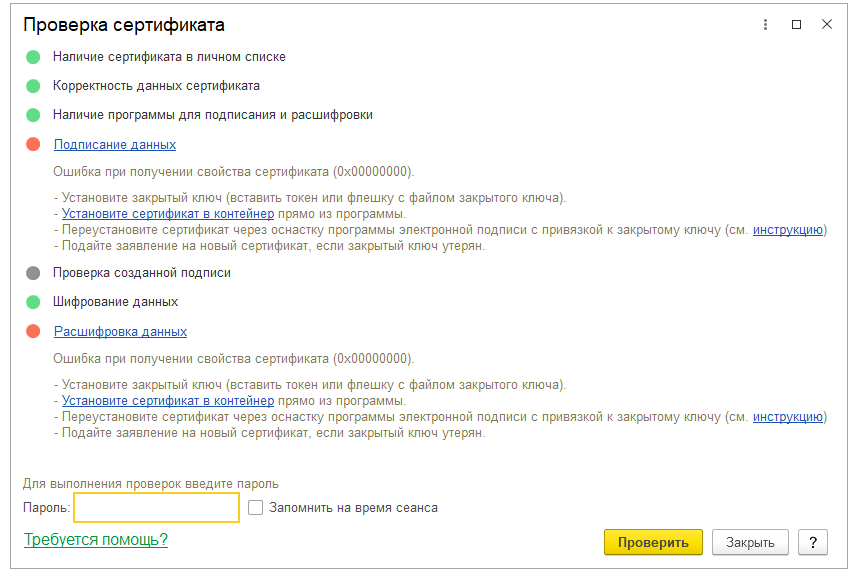This screenshot has width=853, height=570.
Task: Focus the 'Пароль' input field
Action: (157, 507)
